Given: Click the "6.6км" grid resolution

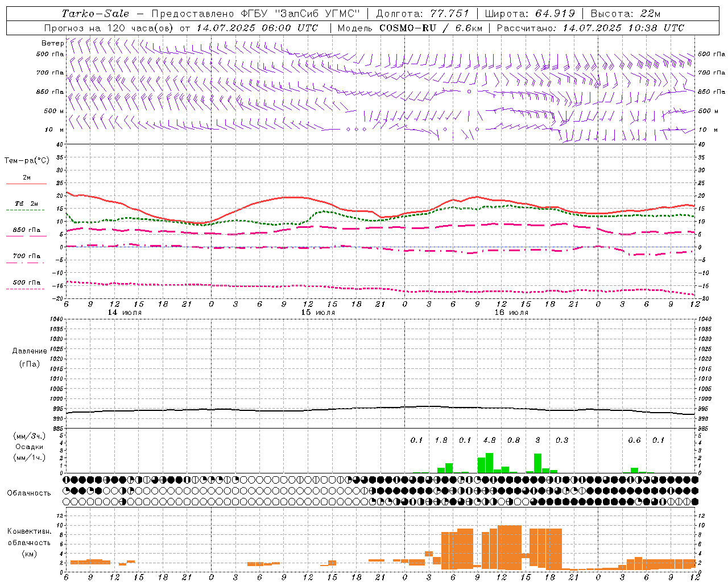Looking at the screenshot, I should 469,28.
